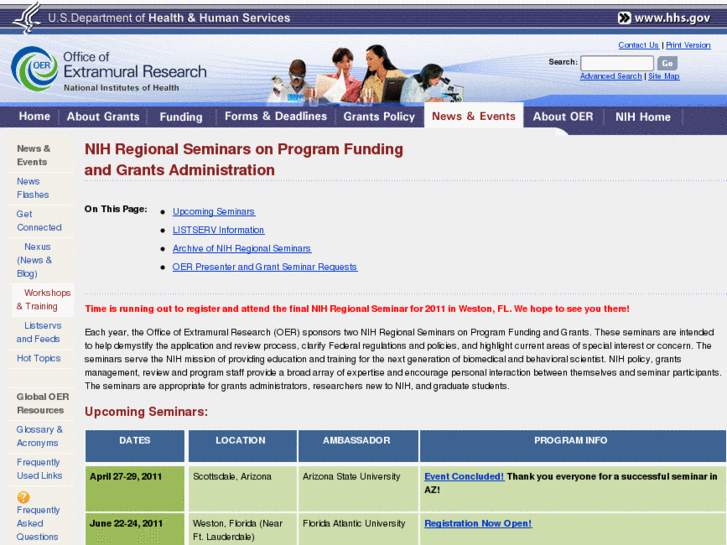This screenshot has width=727, height=545.
Task: Click the Weston, Florida location cell
Action: tap(242, 529)
